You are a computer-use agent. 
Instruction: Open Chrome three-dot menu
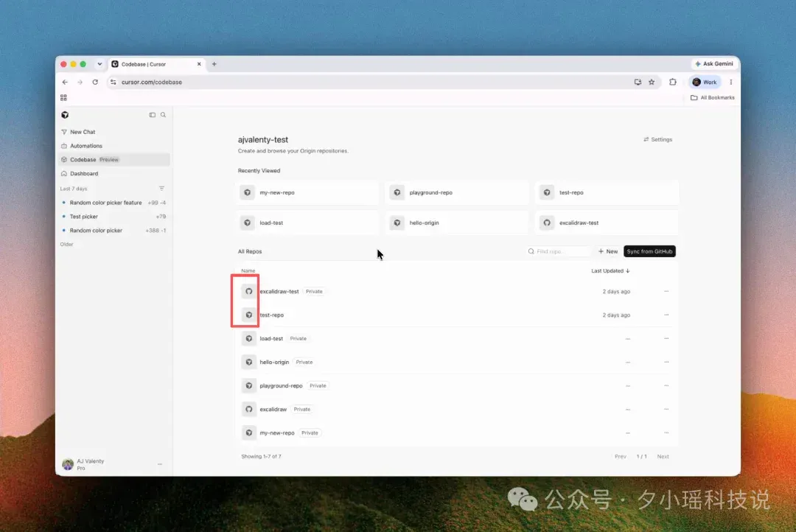pyautogui.click(x=731, y=83)
